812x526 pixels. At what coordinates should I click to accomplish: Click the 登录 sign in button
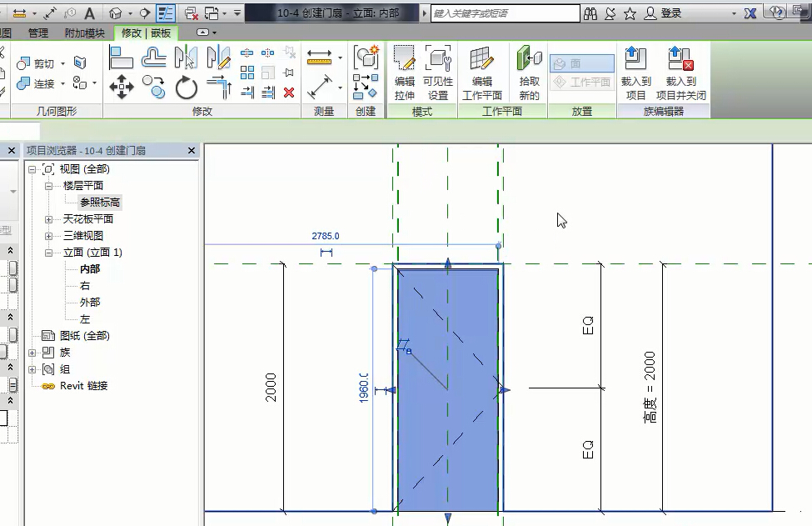(x=671, y=13)
